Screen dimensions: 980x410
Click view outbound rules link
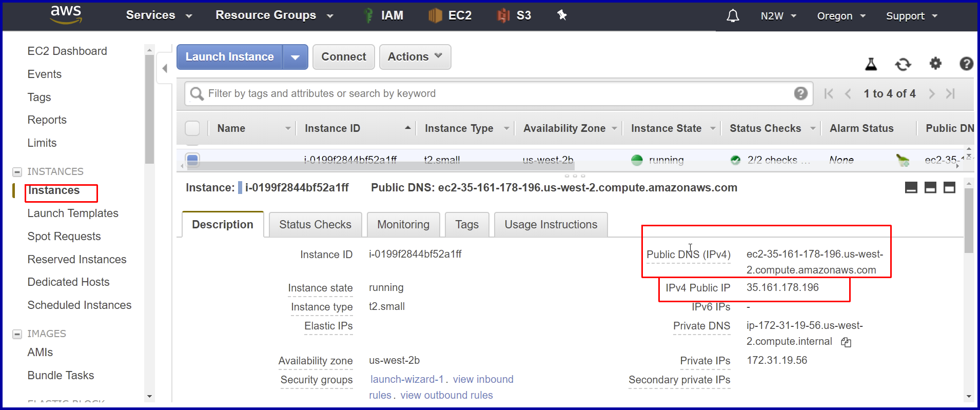[446, 395]
